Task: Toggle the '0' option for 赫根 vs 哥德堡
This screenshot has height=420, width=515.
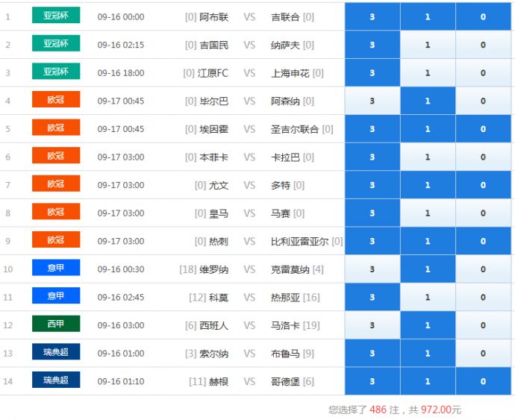Action: tap(483, 381)
